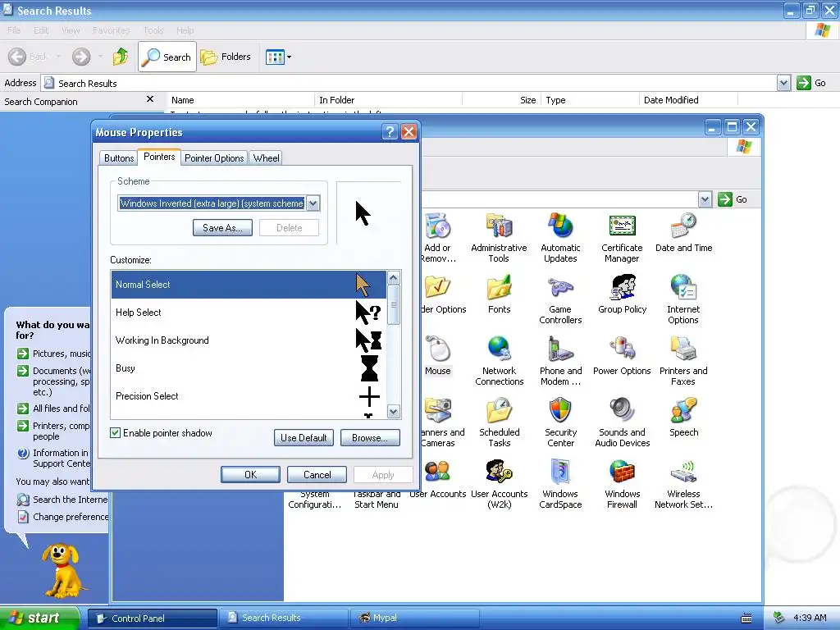
Task: Open the Control Panel address bar dropdown
Action: pos(705,199)
